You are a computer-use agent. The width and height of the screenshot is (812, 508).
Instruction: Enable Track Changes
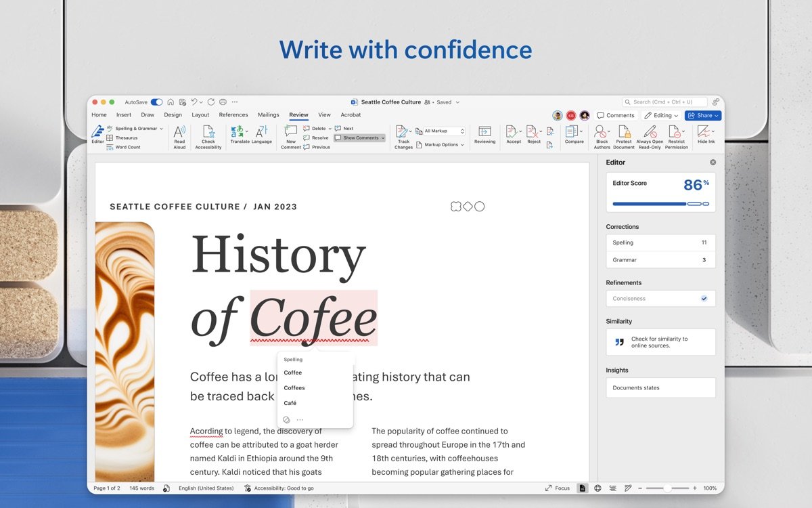tap(403, 136)
